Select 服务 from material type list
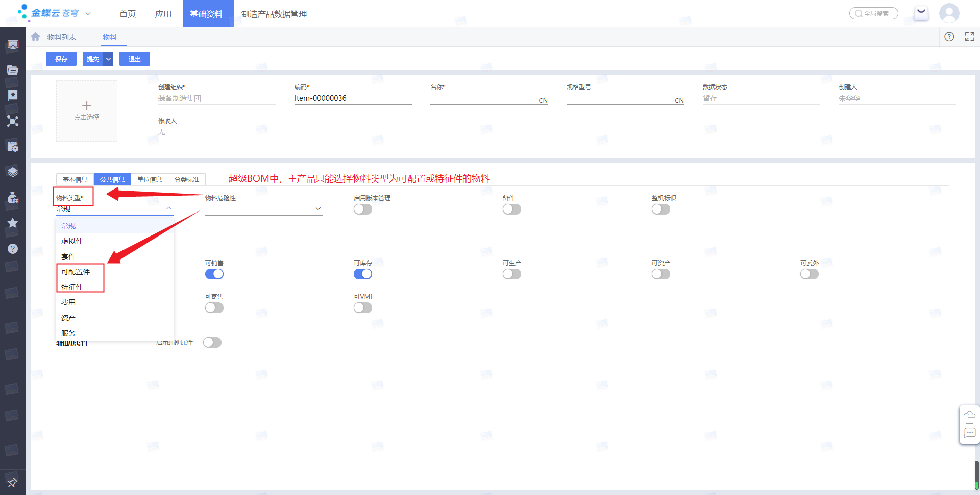 coord(115,333)
